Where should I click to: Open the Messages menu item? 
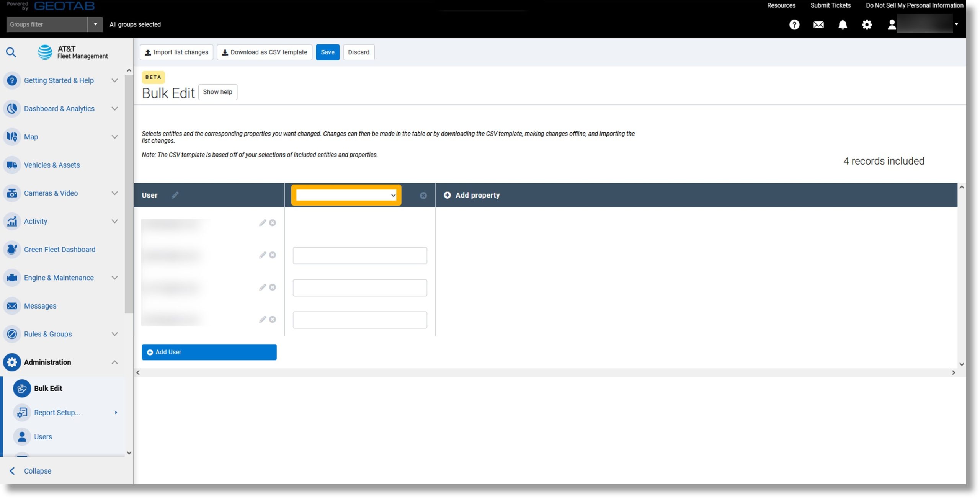[x=40, y=306]
